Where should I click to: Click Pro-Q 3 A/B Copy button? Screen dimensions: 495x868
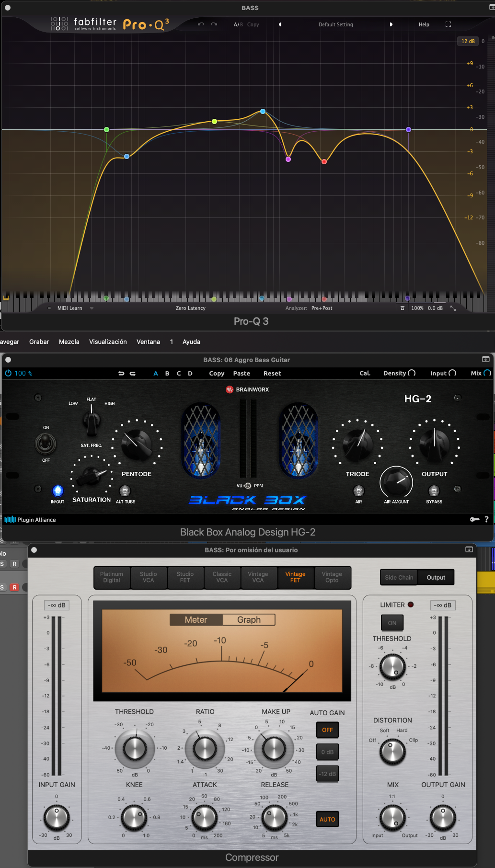point(253,24)
